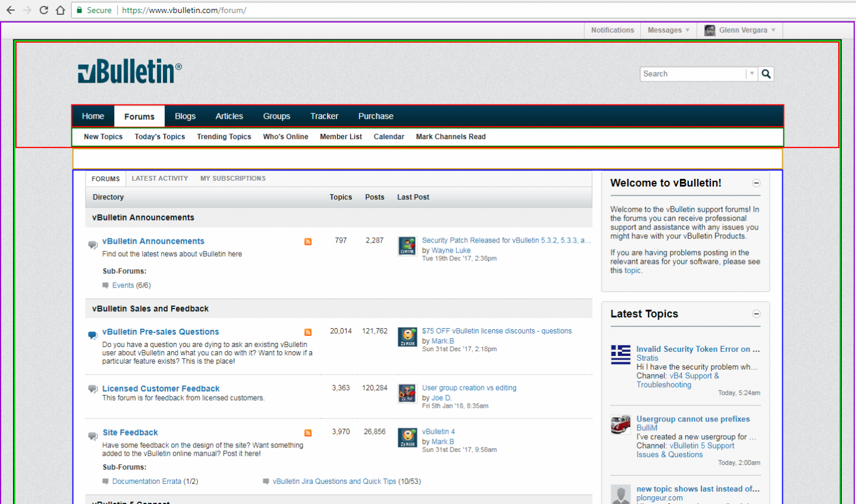Go to Blogs in the navbar

click(x=185, y=116)
